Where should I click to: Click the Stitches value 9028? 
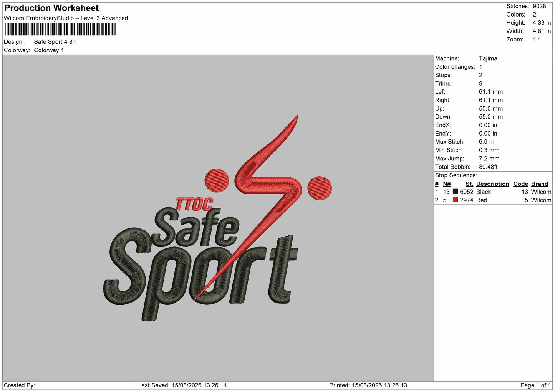point(539,6)
